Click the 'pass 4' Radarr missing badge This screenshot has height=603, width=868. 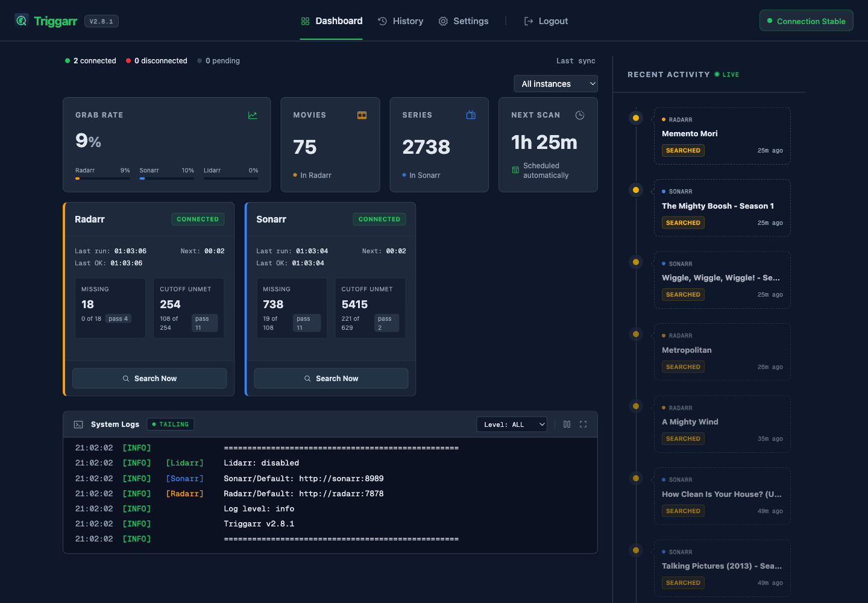(x=118, y=319)
